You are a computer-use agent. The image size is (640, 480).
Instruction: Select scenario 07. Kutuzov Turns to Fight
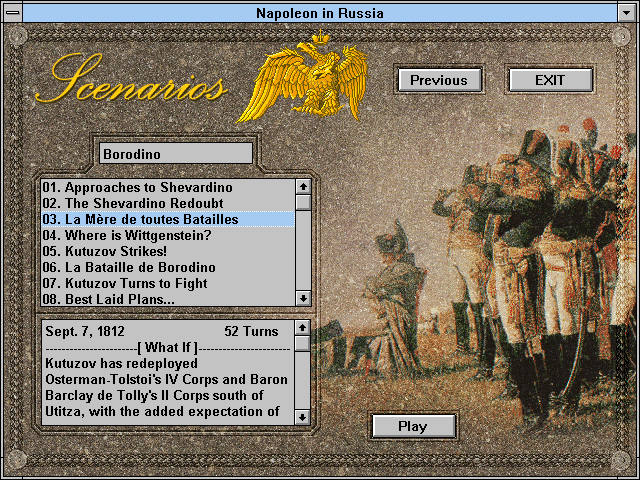[x=168, y=283]
